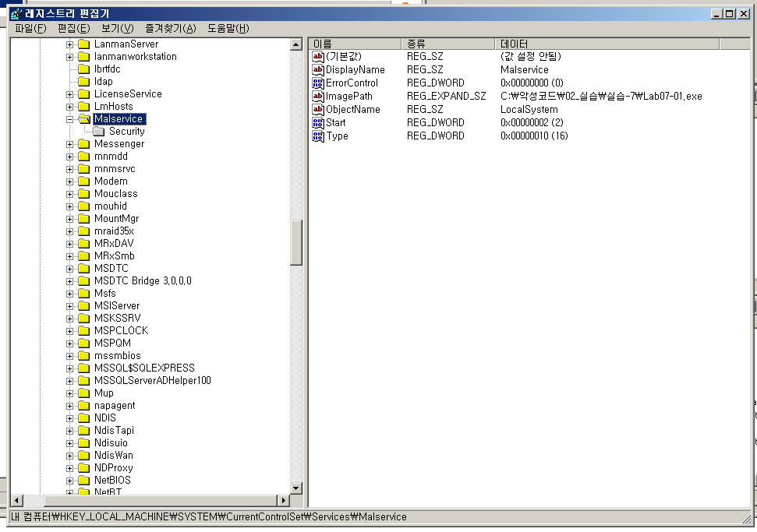Open the 도움말(H) menu
Viewport: 757px width, 532px height.
coord(228,29)
